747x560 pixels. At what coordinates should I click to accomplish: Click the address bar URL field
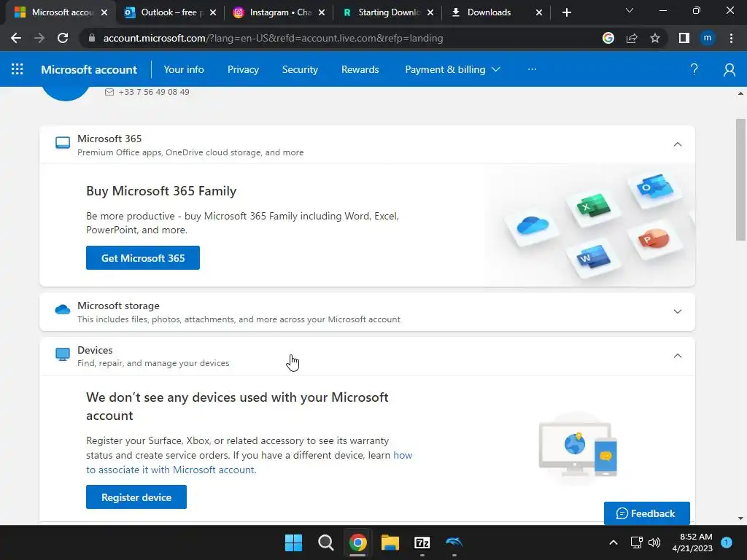[x=273, y=38]
